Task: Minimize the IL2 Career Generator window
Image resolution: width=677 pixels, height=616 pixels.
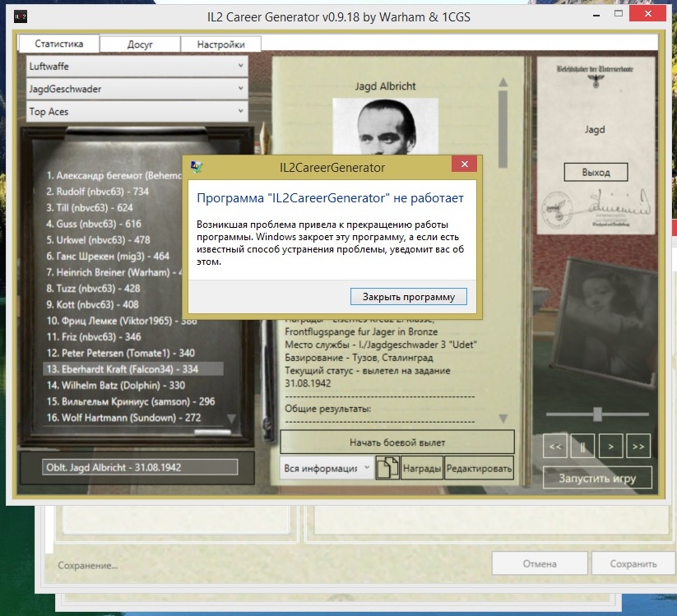Action: click(596, 15)
